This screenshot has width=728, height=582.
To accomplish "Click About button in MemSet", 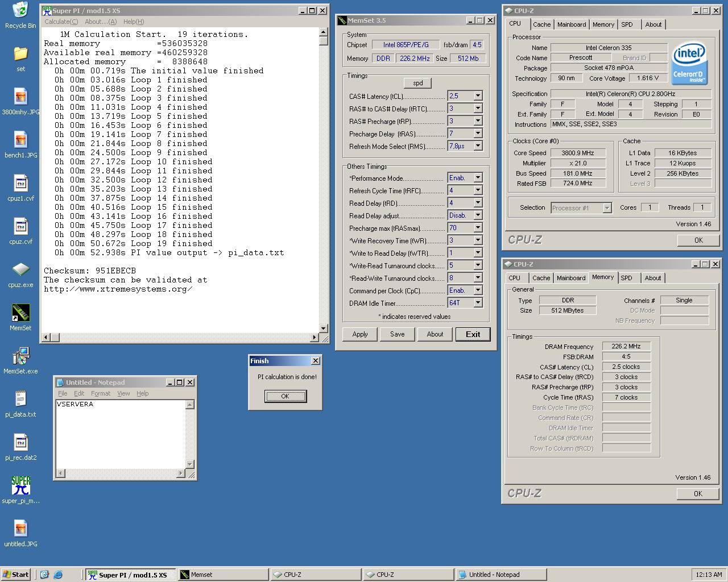I will pyautogui.click(x=435, y=334).
